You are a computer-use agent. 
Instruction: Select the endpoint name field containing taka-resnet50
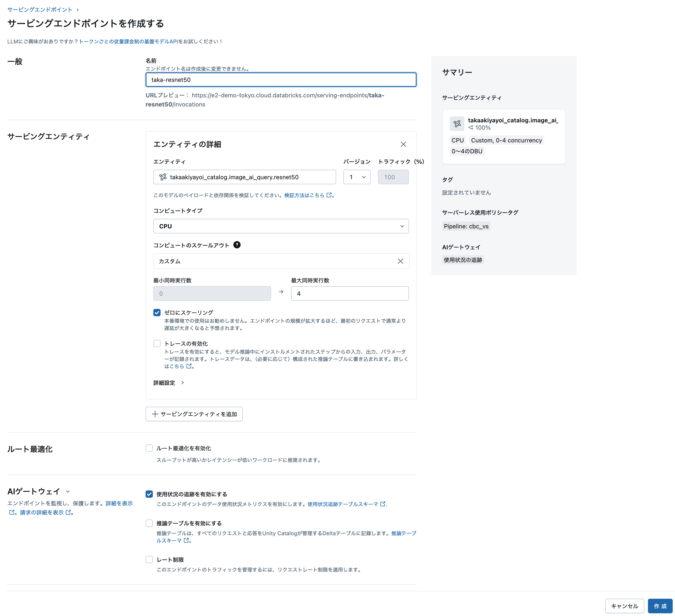click(x=281, y=80)
